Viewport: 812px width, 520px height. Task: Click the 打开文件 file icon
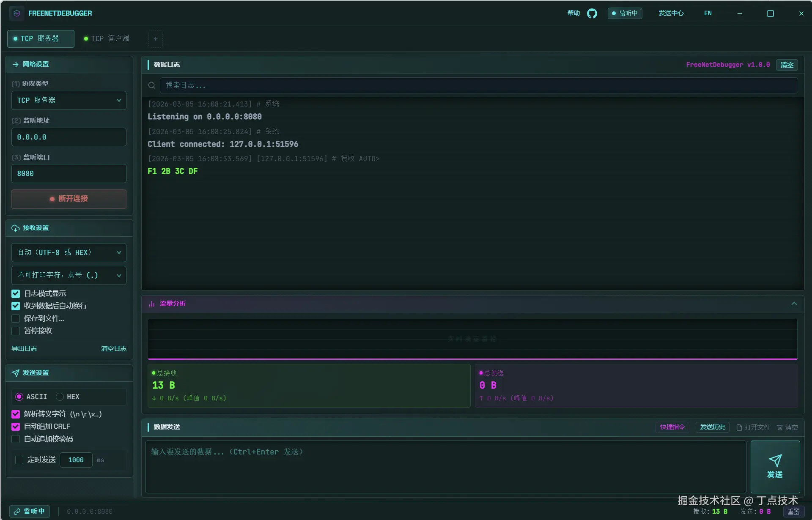739,427
